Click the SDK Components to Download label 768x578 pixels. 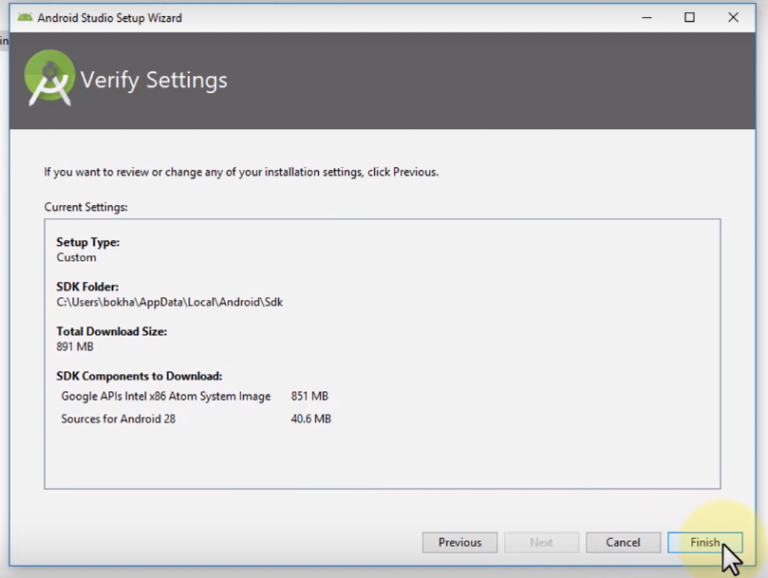tap(139, 376)
